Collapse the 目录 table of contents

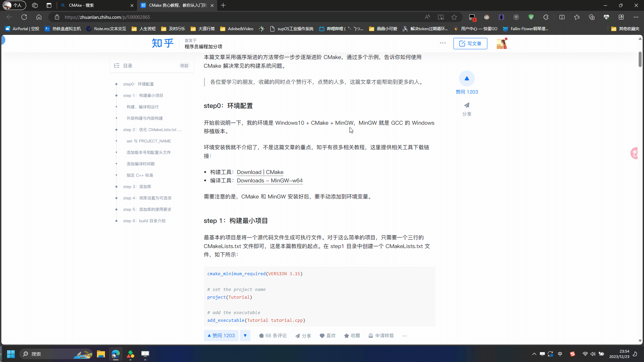(x=184, y=66)
